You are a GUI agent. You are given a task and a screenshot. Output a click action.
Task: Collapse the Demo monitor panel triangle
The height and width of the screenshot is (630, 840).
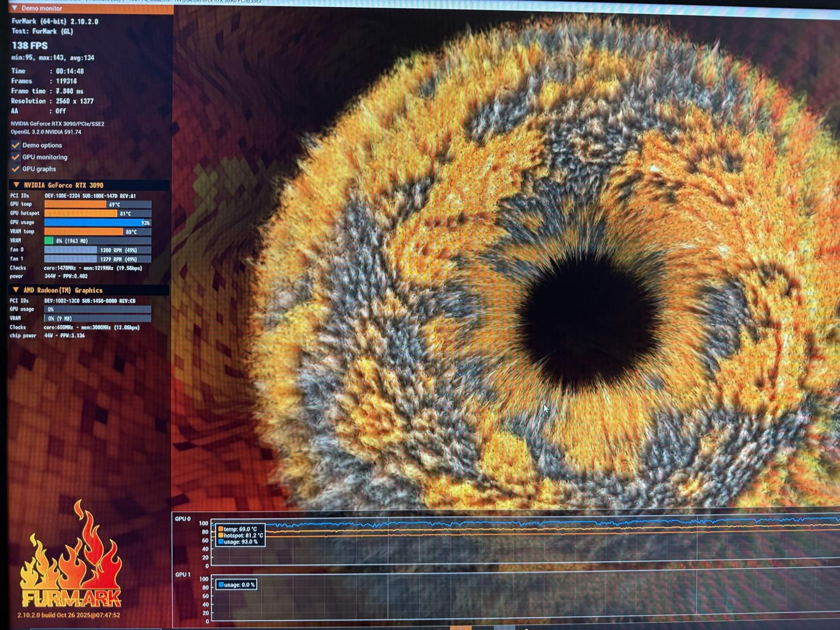(15, 8)
